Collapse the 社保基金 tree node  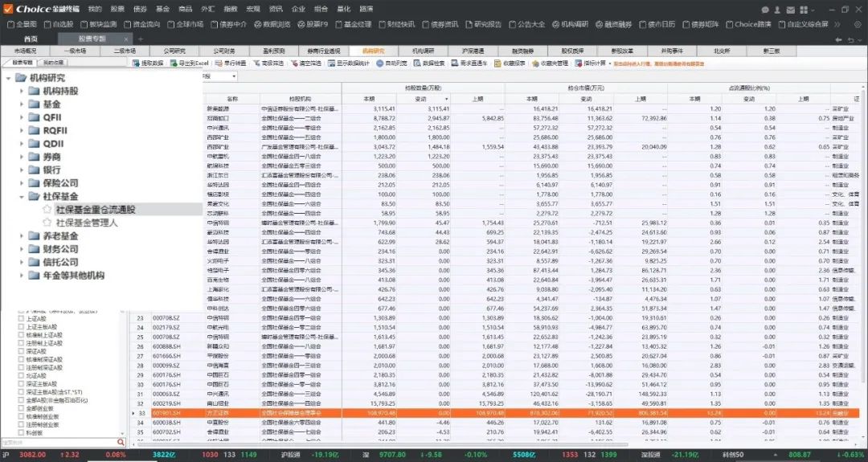(23, 196)
